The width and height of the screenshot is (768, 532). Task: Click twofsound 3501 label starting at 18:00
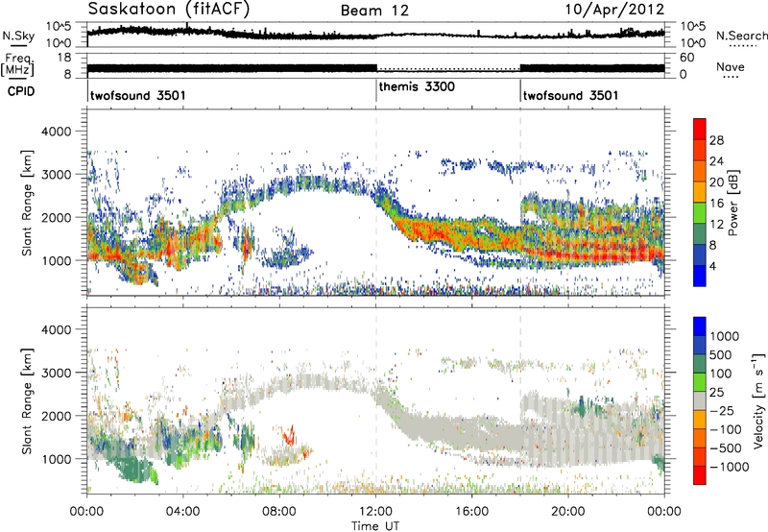[570, 95]
